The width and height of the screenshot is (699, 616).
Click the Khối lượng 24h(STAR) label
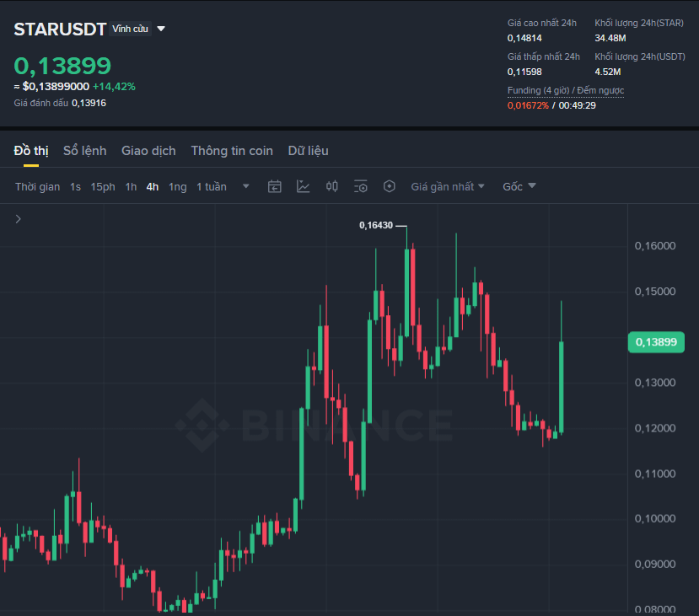(639, 23)
